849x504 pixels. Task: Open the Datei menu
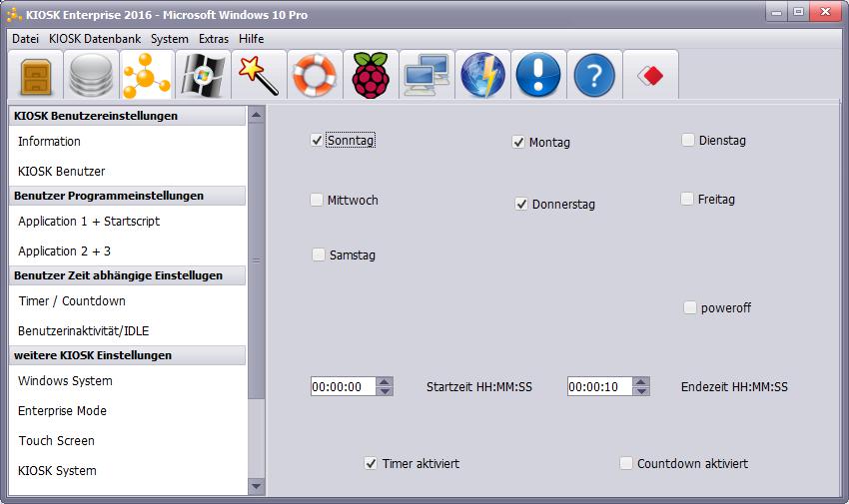pyautogui.click(x=25, y=39)
